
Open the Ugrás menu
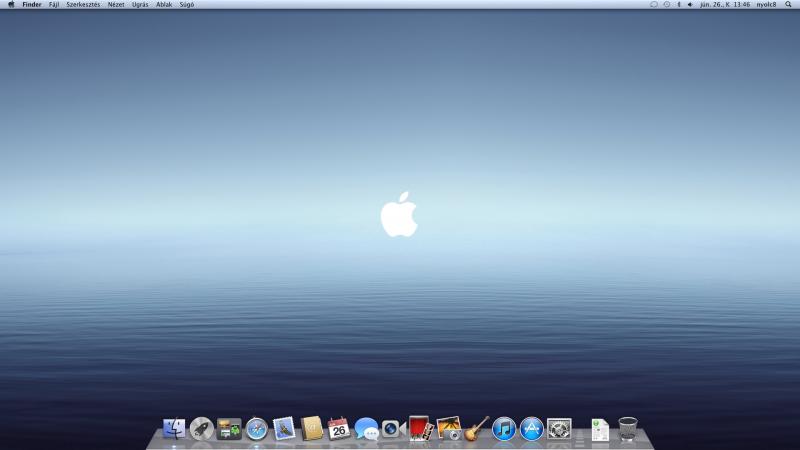tap(140, 5)
